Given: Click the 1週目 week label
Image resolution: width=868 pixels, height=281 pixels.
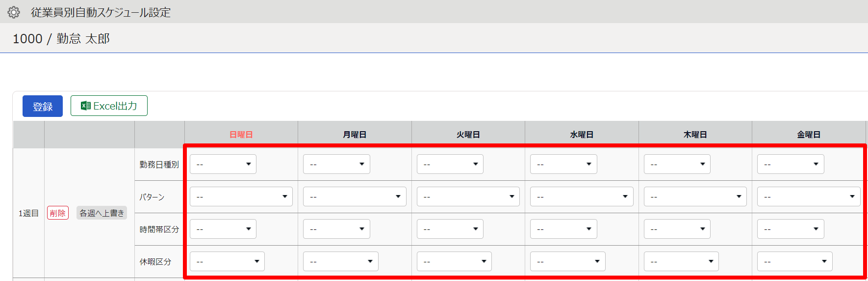Looking at the screenshot, I should coord(28,213).
